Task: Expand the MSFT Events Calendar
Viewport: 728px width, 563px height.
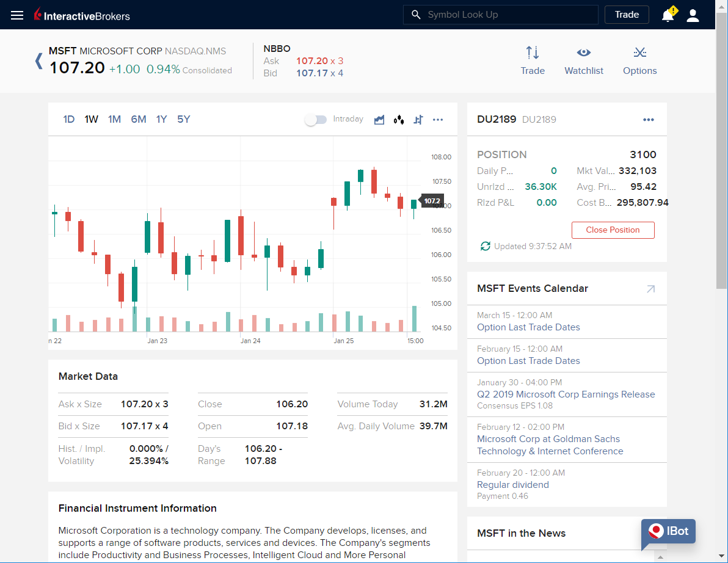Action: (651, 289)
